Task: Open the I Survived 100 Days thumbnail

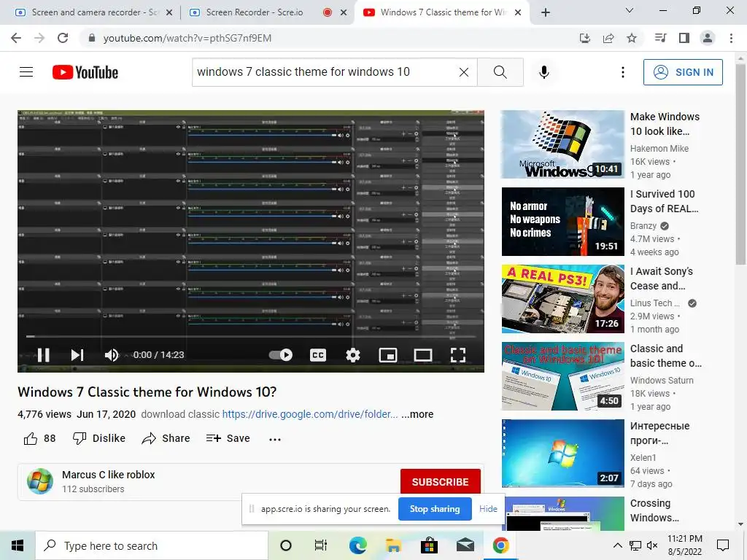Action: [x=562, y=222]
